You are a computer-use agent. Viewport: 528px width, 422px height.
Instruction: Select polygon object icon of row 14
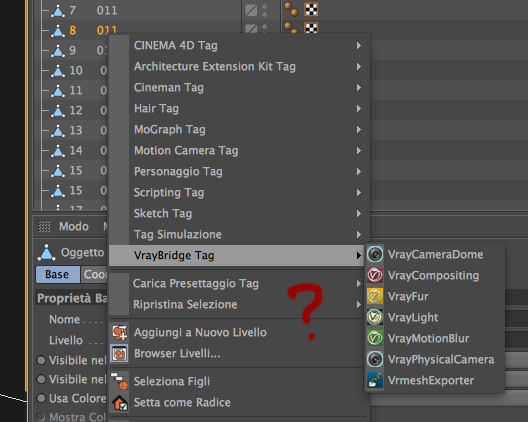pyautogui.click(x=58, y=151)
